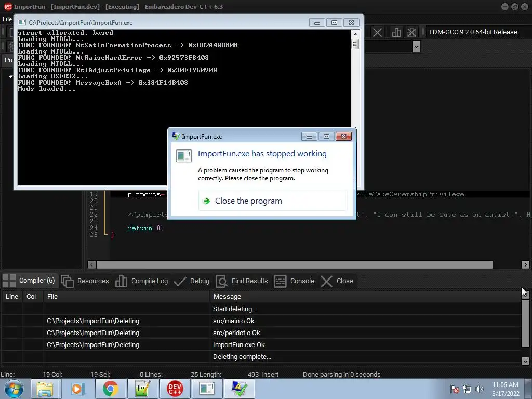Screen dimensions: 532x399
Task: Click the Debug checkmark icon
Action: (x=180, y=281)
